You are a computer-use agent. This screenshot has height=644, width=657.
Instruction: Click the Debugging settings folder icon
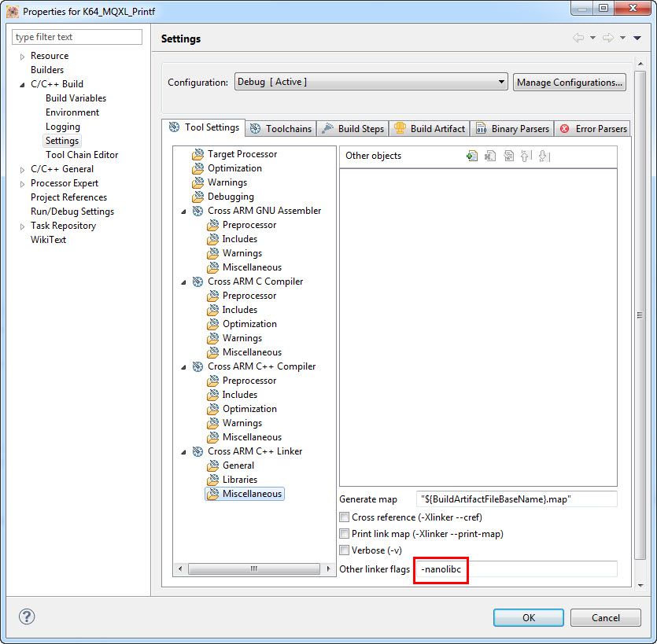click(197, 197)
